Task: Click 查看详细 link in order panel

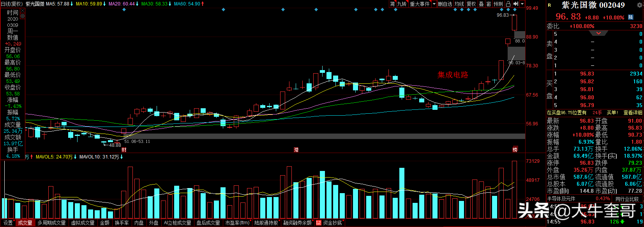Action: pyautogui.click(x=633, y=113)
